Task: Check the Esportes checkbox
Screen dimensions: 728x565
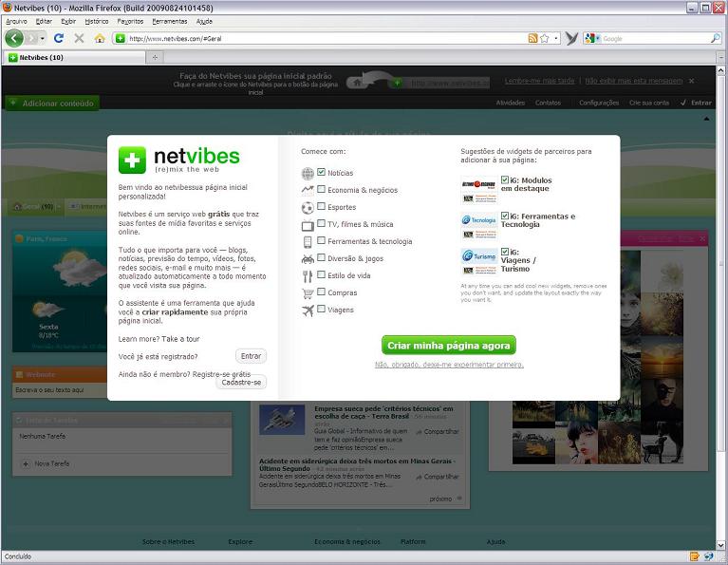Action: [x=321, y=206]
